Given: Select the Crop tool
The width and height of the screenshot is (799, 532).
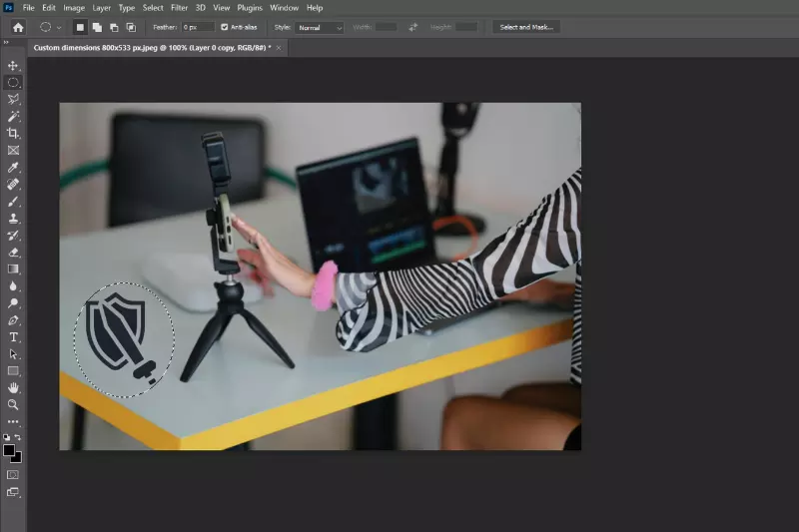Looking at the screenshot, I should point(13,134).
